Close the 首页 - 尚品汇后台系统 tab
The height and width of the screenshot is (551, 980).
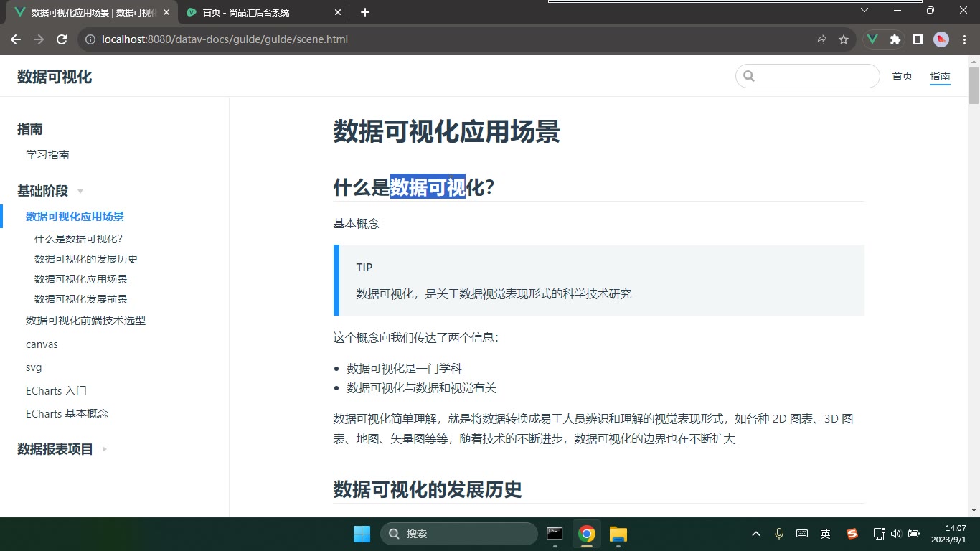[x=339, y=12]
